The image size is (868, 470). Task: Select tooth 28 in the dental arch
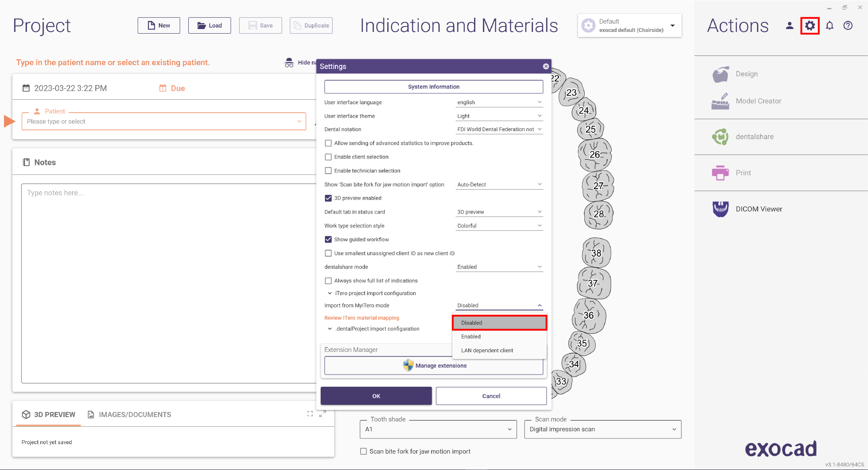599,214
